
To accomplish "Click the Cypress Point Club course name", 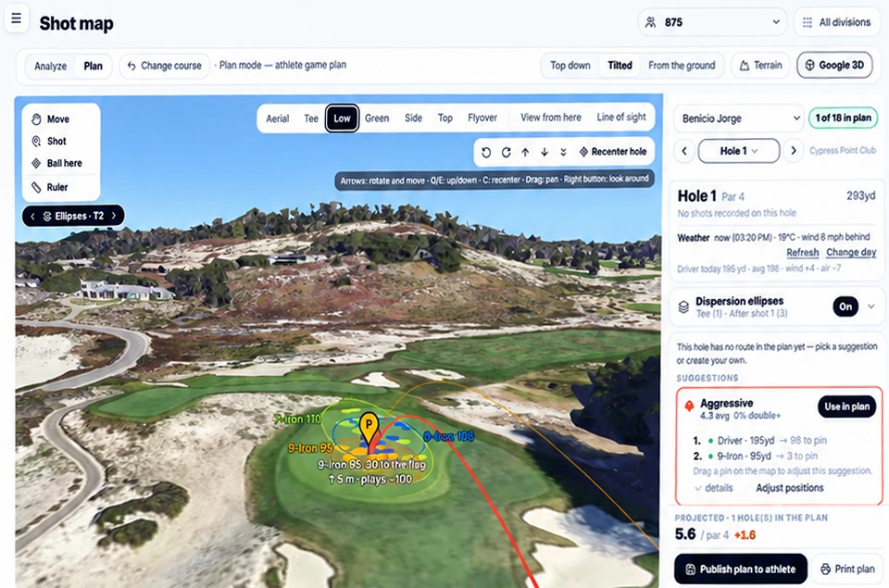I will pos(843,151).
